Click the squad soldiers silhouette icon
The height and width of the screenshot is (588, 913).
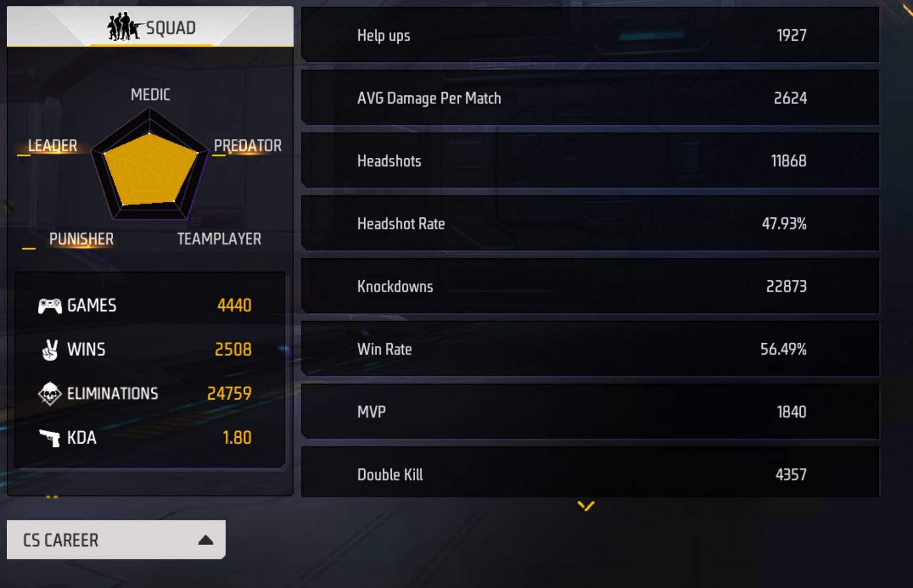tap(125, 27)
